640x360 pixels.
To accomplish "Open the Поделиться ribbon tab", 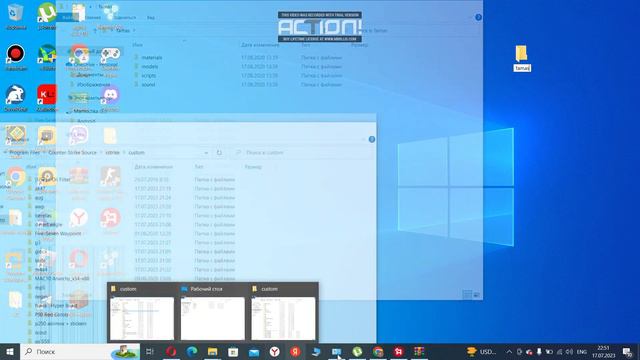I will click(x=124, y=18).
